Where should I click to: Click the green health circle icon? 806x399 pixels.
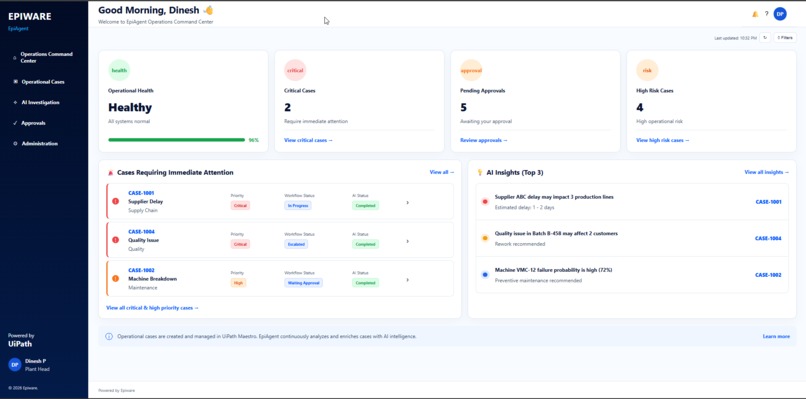coord(119,70)
